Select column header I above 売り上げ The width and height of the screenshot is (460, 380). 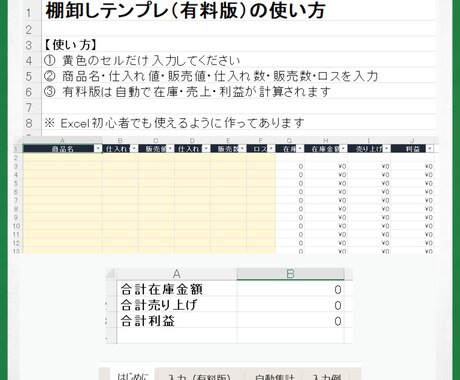coord(369,140)
